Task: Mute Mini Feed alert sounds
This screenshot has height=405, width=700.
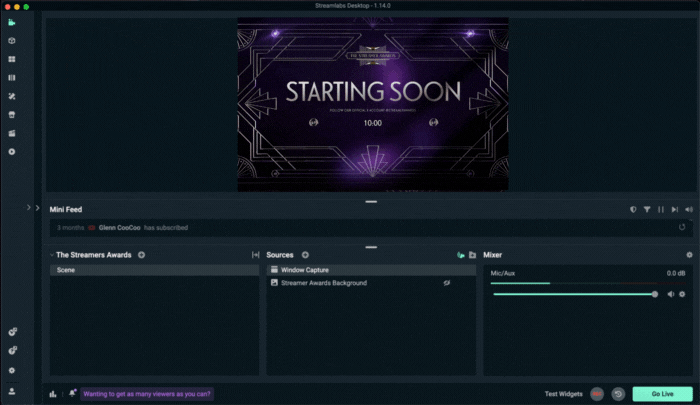Action: click(689, 209)
